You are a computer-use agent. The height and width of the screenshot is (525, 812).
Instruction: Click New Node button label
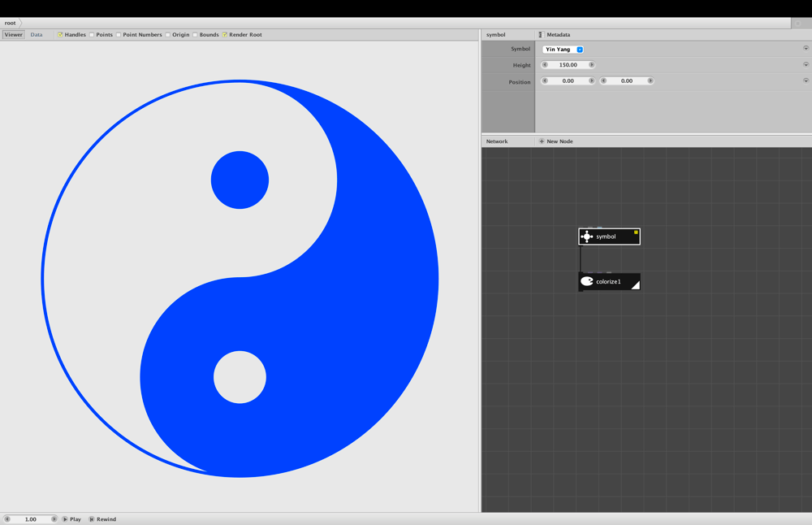tap(559, 141)
